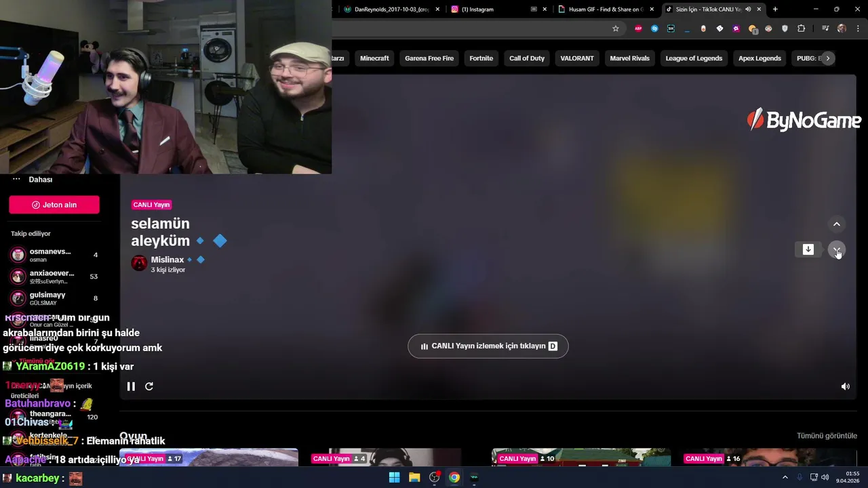
Task: Open Chrome three-dot menu
Action: coord(859,28)
